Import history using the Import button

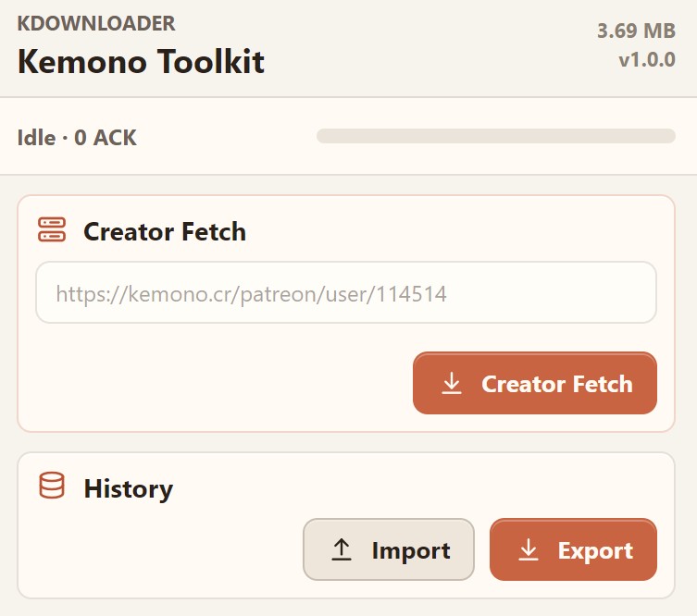389,549
